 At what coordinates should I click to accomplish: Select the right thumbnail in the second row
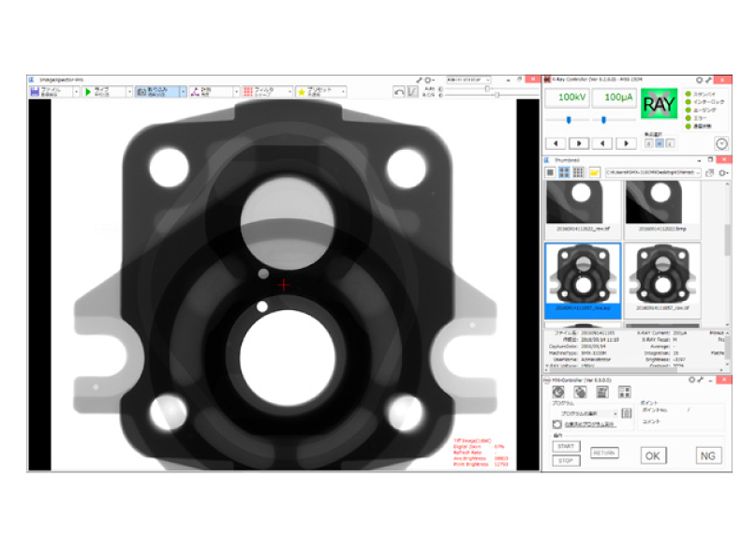[x=663, y=278]
